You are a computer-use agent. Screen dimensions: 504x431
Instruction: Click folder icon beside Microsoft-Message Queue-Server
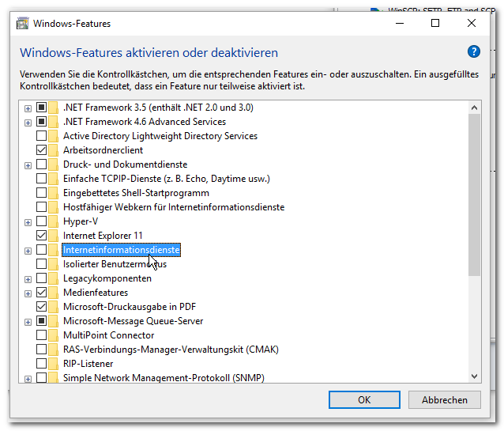tap(54, 321)
